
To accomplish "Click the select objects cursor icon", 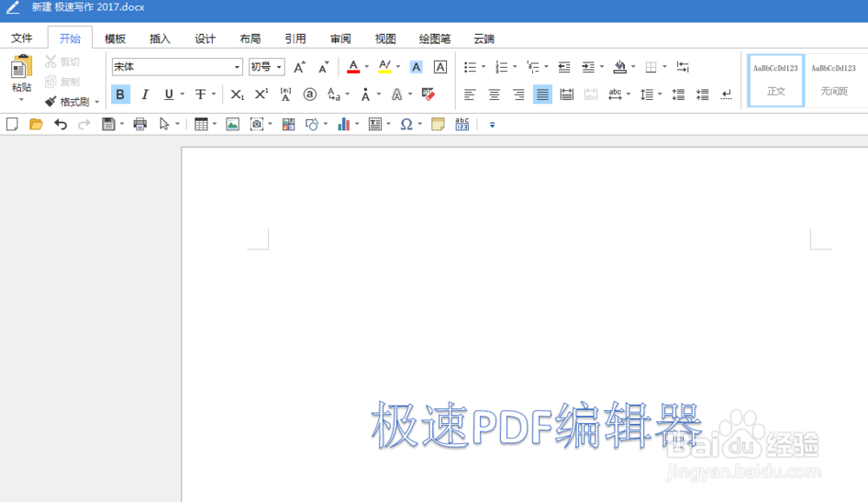I will pos(164,124).
